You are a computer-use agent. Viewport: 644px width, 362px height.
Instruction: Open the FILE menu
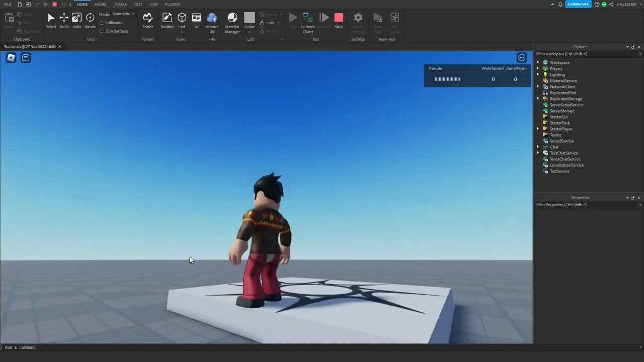[8, 4]
